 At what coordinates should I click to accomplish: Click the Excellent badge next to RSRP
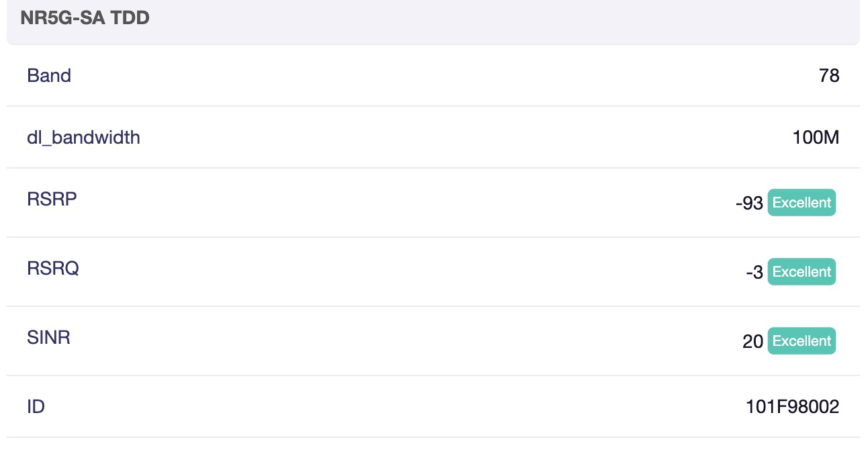point(801,203)
